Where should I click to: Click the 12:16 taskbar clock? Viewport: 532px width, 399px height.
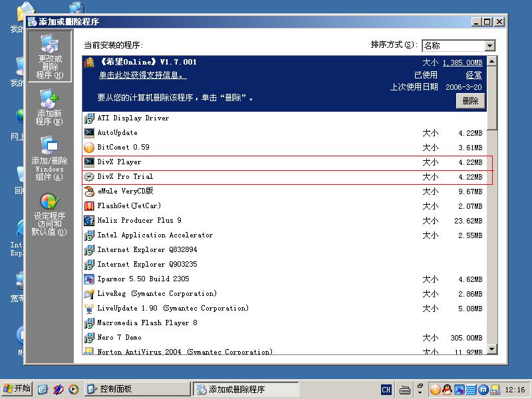(515, 390)
